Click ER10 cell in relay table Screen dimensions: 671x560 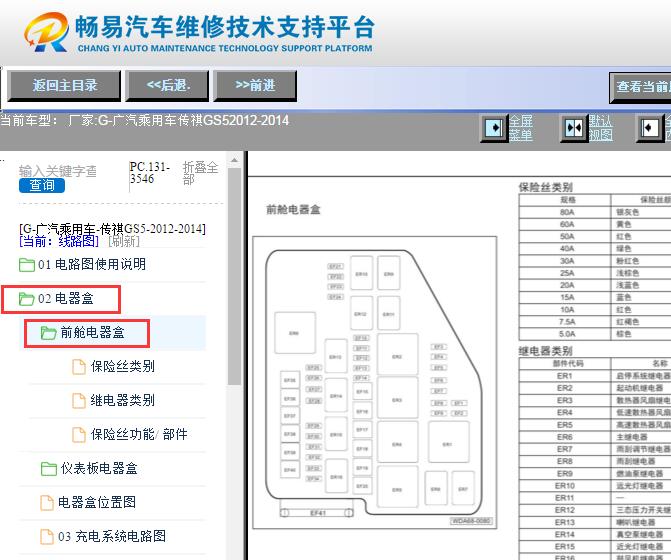pyautogui.click(x=564, y=486)
